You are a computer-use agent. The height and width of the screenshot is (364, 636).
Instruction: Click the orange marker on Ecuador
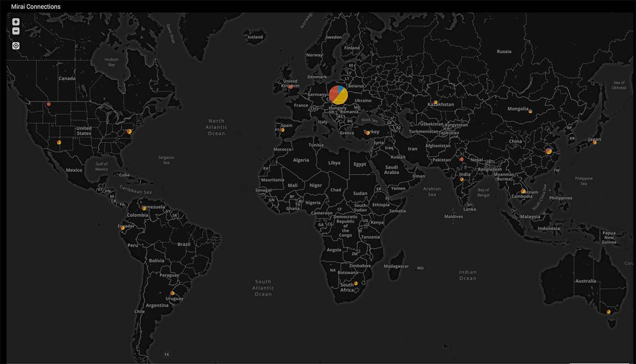[x=123, y=227]
